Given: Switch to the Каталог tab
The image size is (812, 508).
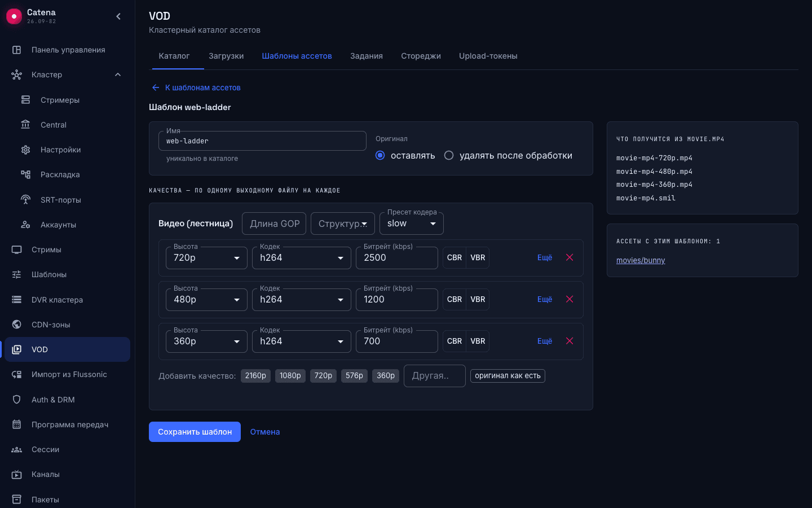Looking at the screenshot, I should tap(174, 56).
